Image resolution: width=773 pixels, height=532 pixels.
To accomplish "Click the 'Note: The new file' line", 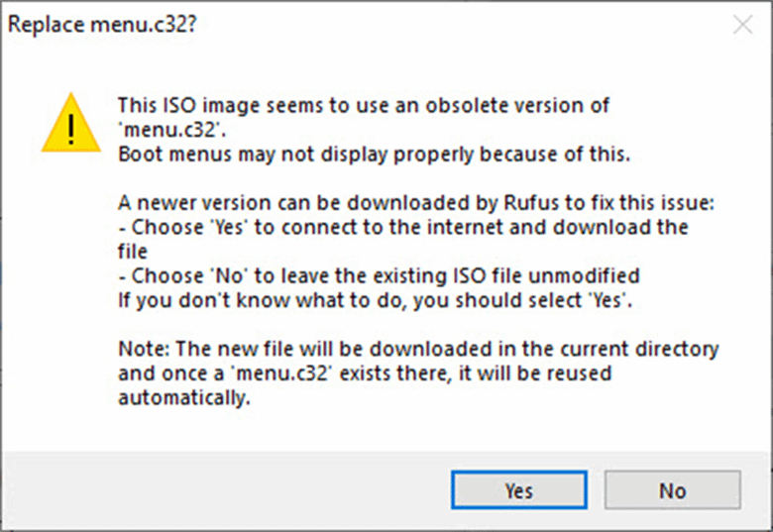I will click(418, 350).
